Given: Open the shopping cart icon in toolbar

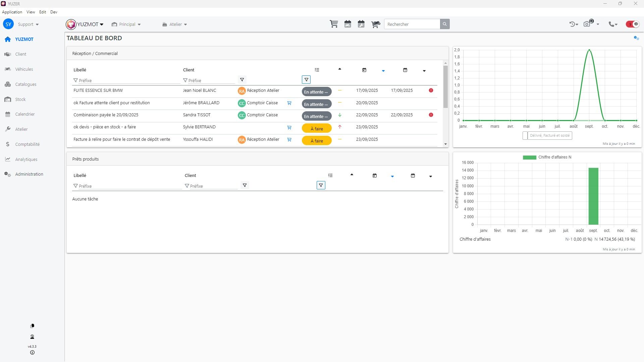Looking at the screenshot, I should 334,24.
